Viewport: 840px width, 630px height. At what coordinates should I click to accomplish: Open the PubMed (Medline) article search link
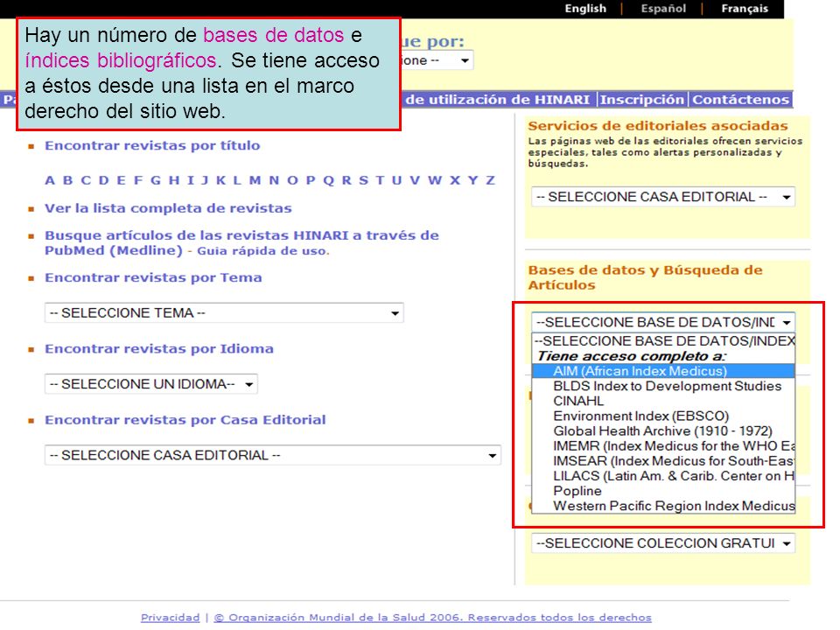tap(241, 242)
